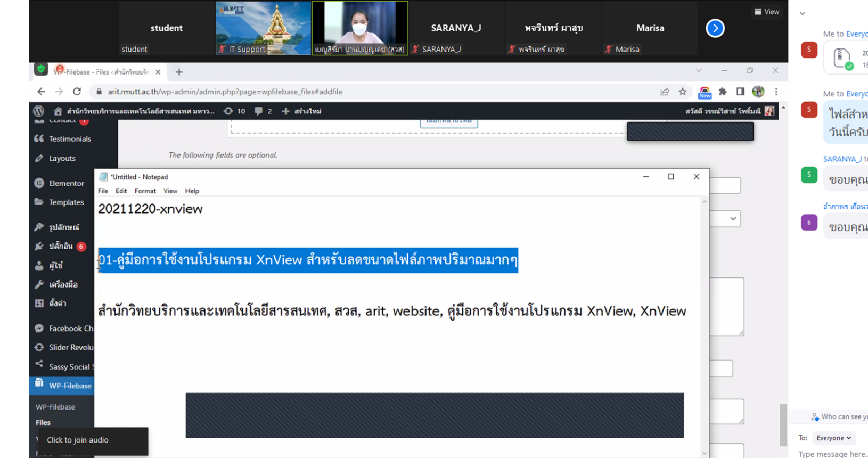This screenshot has height=458, width=868.
Task: Open Notepad View menu
Action: [170, 191]
